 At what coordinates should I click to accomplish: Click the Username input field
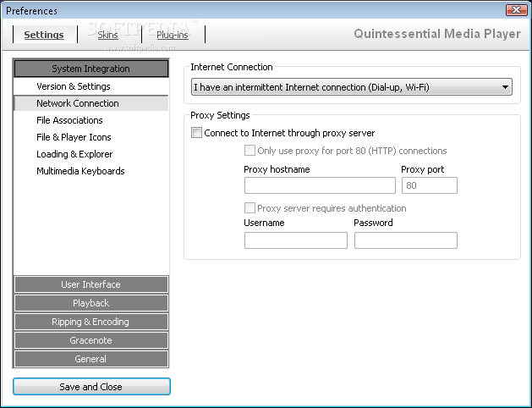tap(296, 240)
